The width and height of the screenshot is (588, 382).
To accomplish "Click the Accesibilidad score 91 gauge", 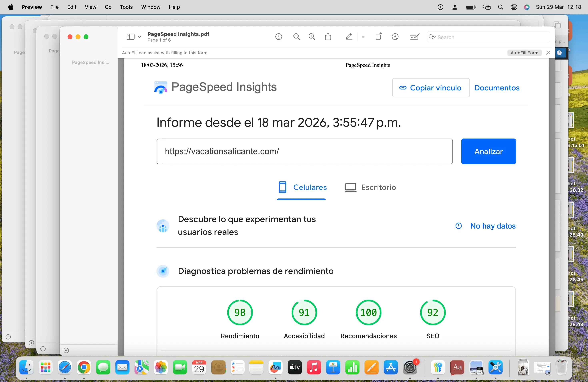I will tap(304, 312).
